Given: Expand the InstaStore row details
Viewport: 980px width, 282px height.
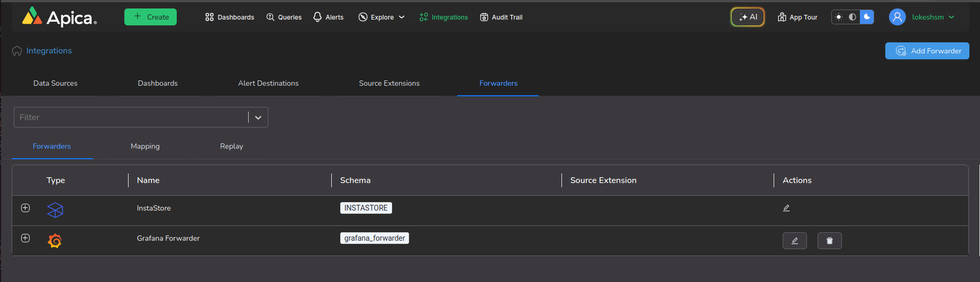Looking at the screenshot, I should pos(25,208).
